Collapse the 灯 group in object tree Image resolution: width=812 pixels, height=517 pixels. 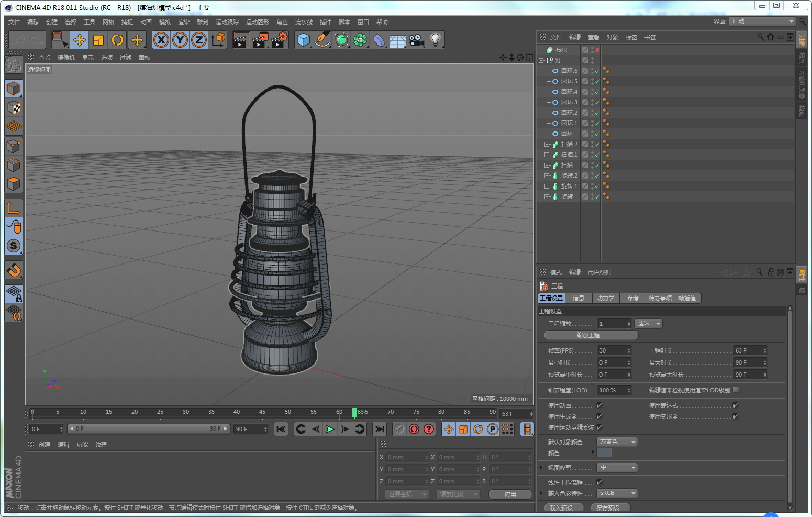(x=541, y=60)
